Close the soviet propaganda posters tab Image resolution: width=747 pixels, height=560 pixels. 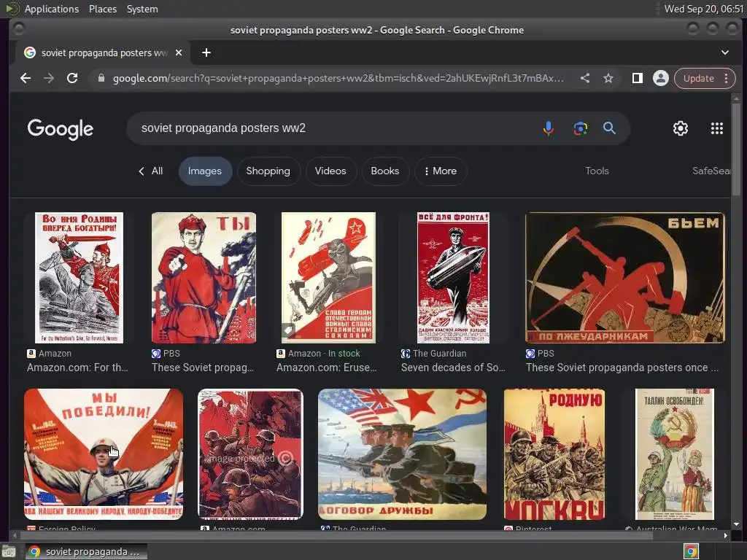[179, 52]
